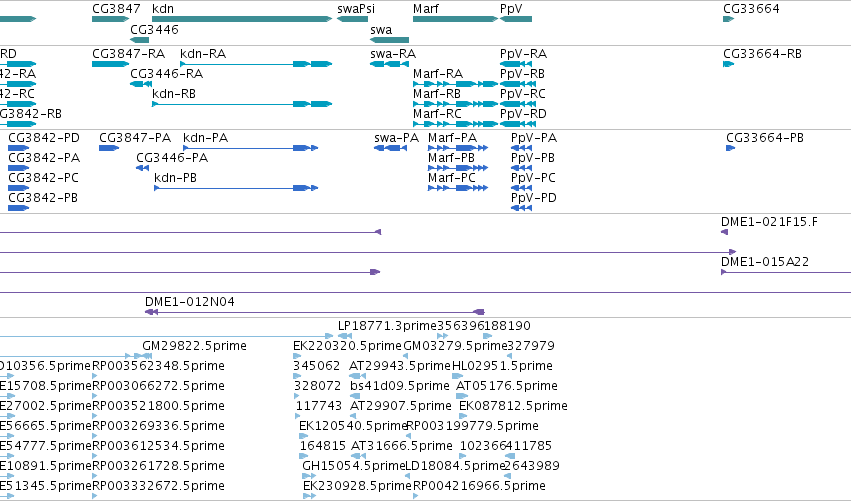Select the CG3842-PD protein bar
Viewport: 851px width, 501px height.
coord(18,148)
